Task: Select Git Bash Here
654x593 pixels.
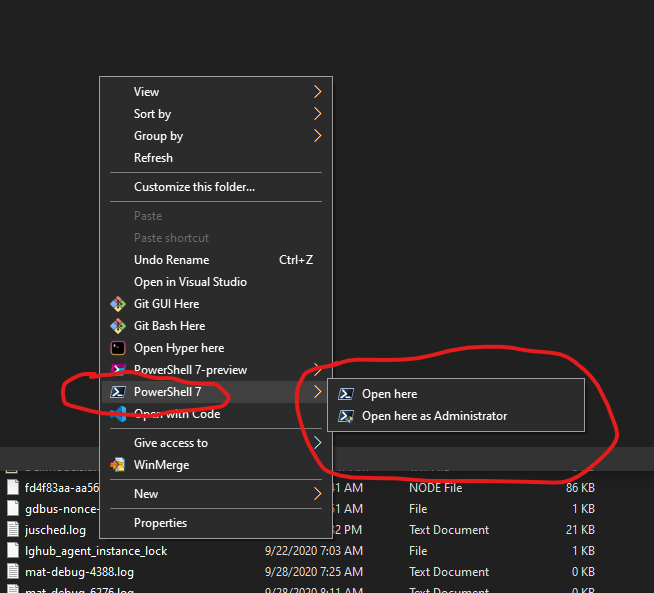Action: pyautogui.click(x=216, y=326)
